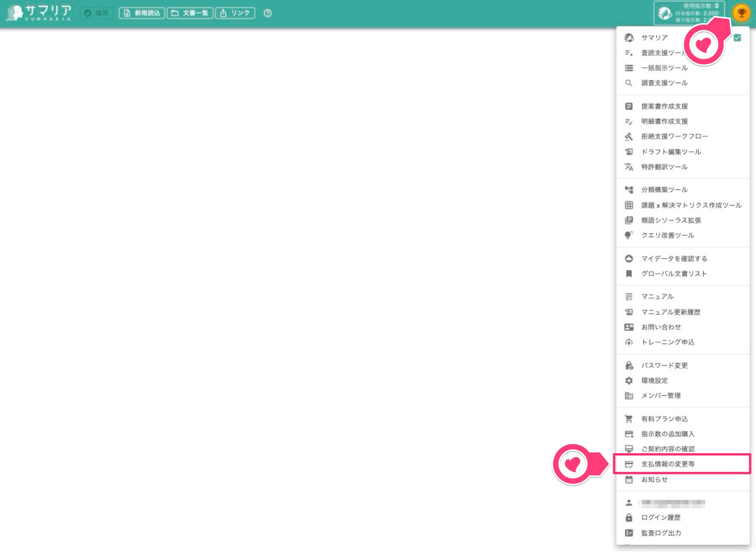
Task: Select マニュアル更新履歴 in the menu
Action: pyautogui.click(x=683, y=312)
